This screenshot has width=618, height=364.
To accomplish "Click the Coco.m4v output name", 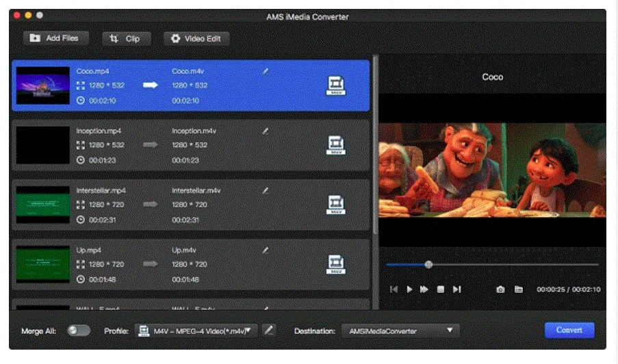I will click(x=188, y=71).
